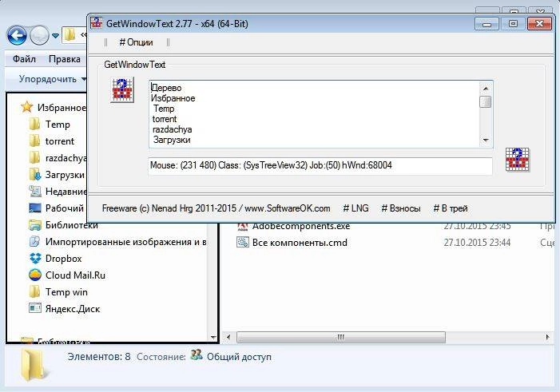Select the Temp win item label in tree
The width and height of the screenshot is (560, 392).
click(66, 292)
